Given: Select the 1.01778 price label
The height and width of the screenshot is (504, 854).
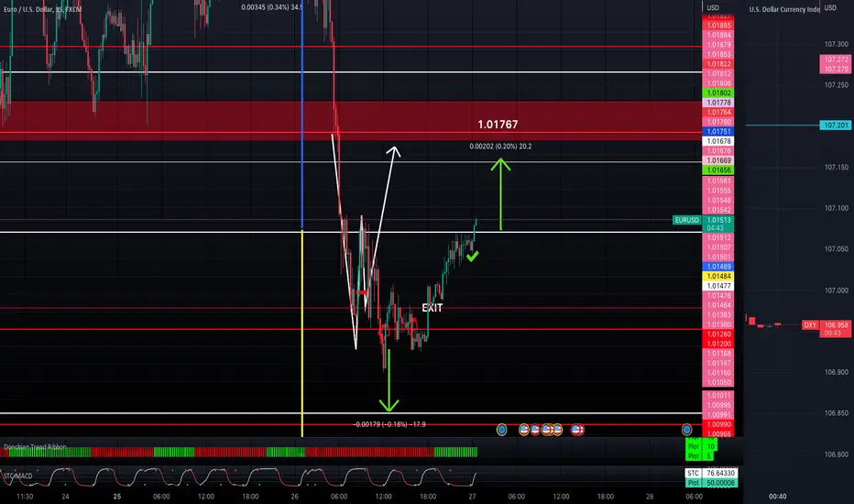Looking at the screenshot, I should coord(718,103).
